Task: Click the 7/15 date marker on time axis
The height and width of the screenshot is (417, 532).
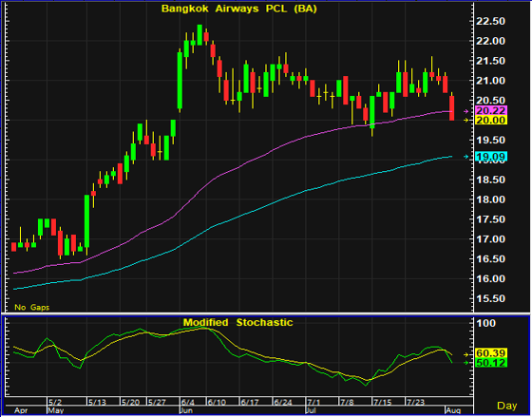Action: coord(382,403)
